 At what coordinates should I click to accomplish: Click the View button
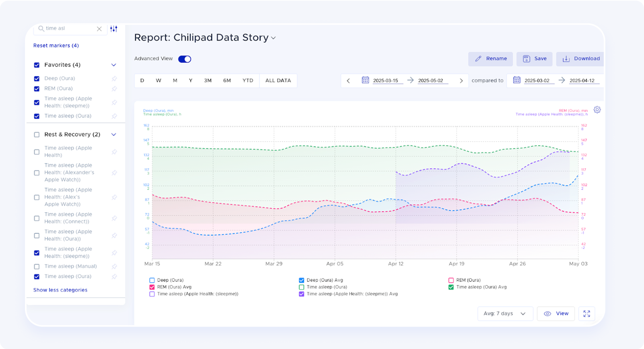556,314
